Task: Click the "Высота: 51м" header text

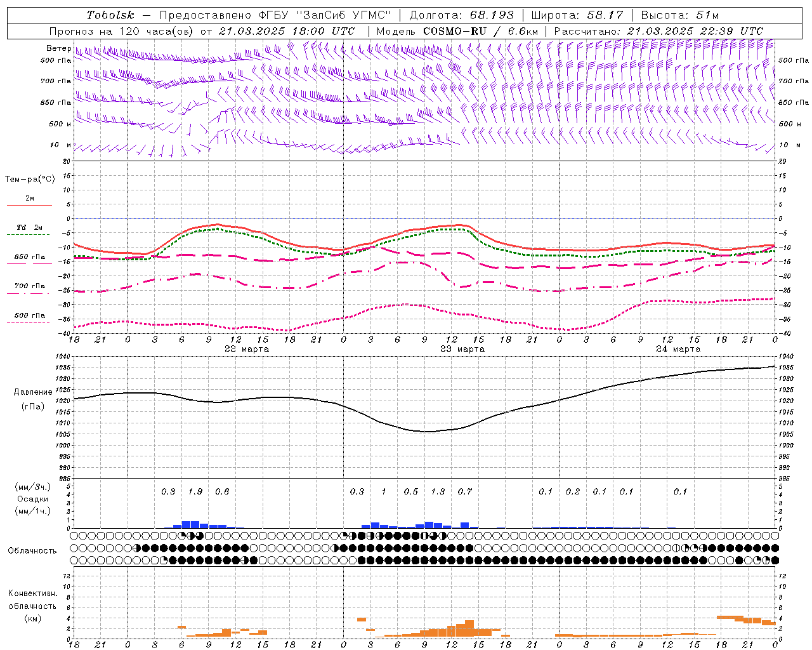Action: pos(680,15)
